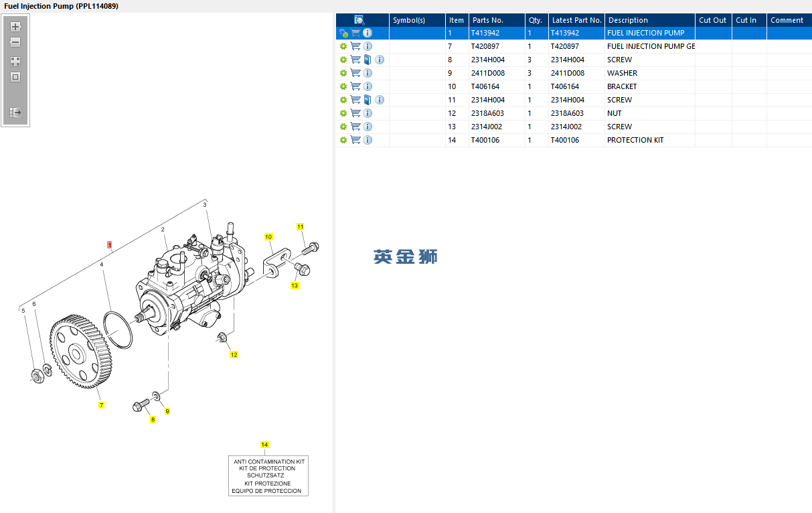
Task: Add part T420897 to cart
Action: pyautogui.click(x=355, y=46)
